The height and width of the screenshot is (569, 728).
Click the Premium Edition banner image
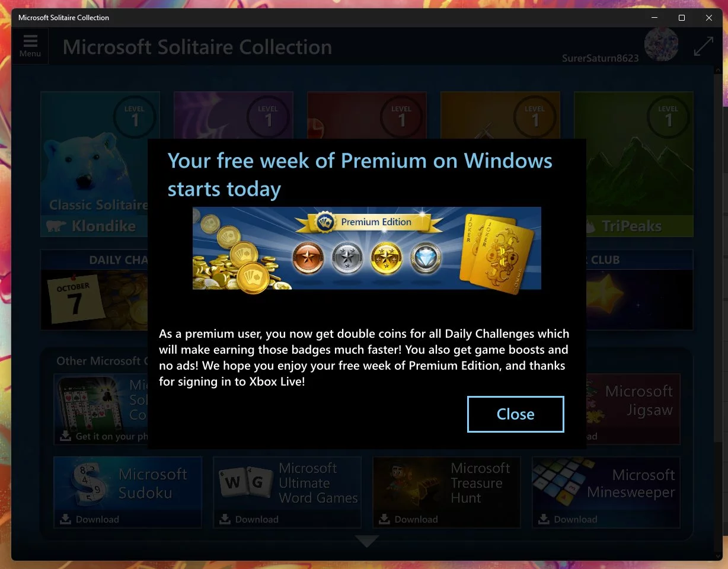click(366, 248)
